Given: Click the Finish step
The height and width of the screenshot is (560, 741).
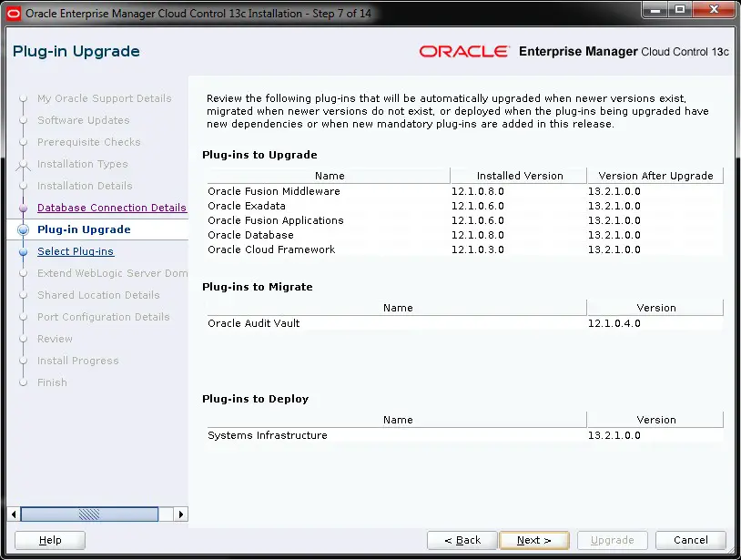Looking at the screenshot, I should coord(52,382).
